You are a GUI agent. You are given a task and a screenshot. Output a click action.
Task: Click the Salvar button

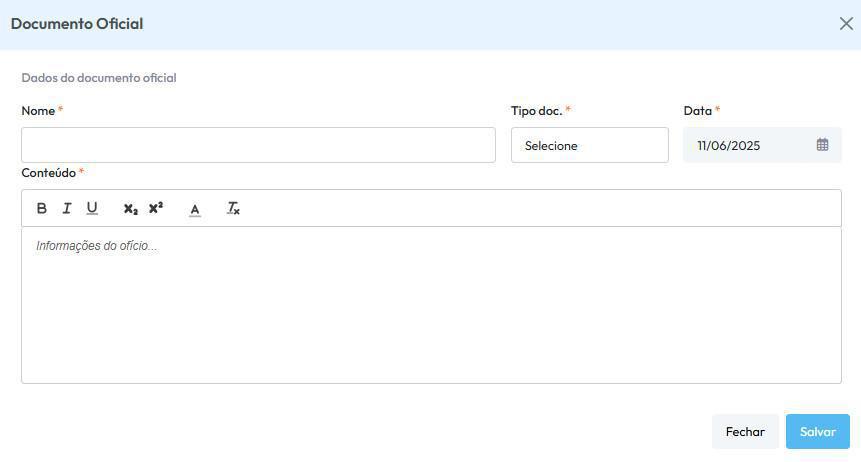pos(818,432)
